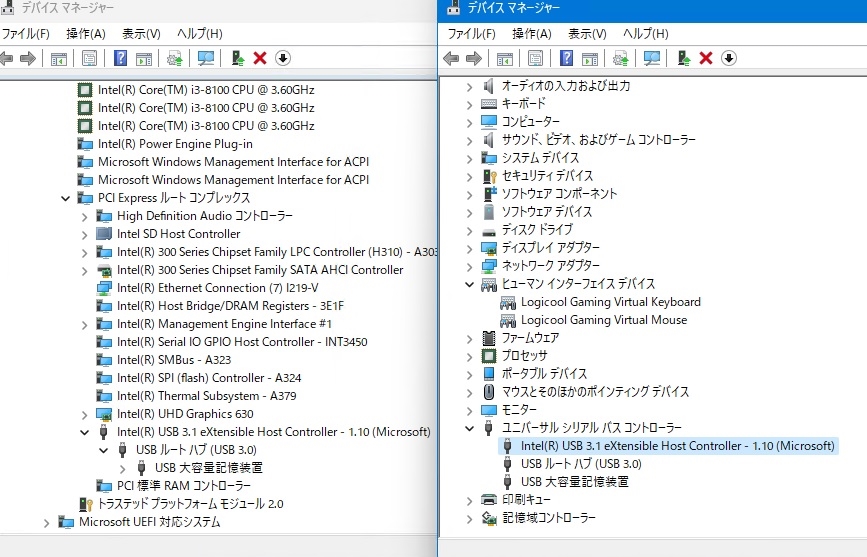Open ファイル(F) menu in right window

click(x=471, y=34)
